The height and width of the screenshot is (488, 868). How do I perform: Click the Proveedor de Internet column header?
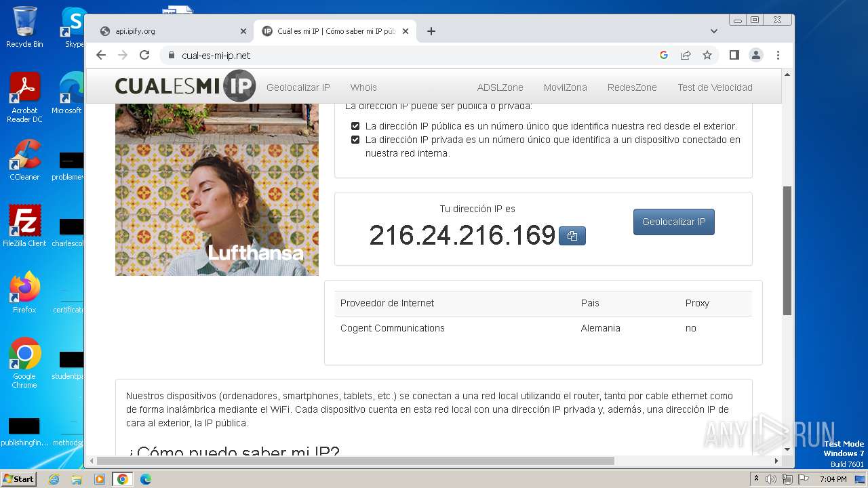coord(387,303)
